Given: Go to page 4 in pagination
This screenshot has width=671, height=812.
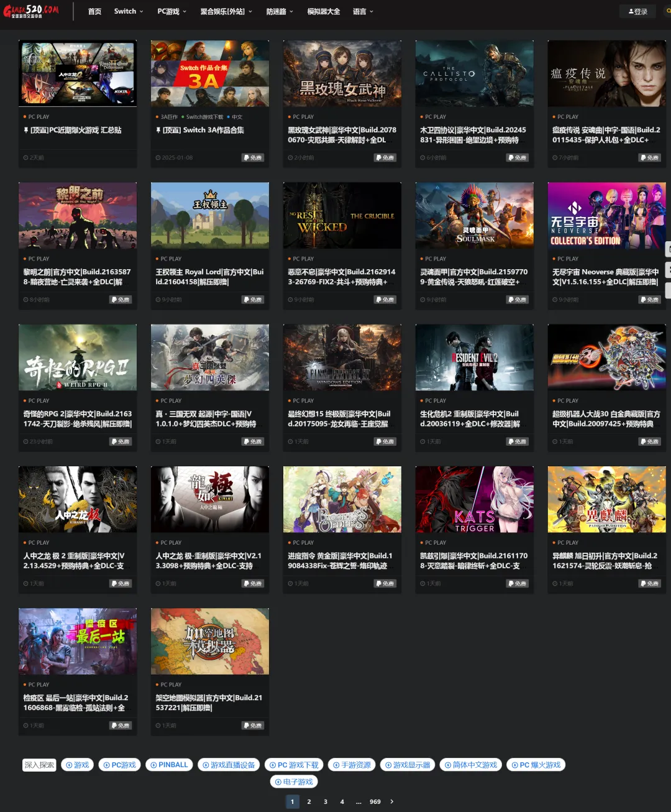Looking at the screenshot, I should tap(342, 802).
